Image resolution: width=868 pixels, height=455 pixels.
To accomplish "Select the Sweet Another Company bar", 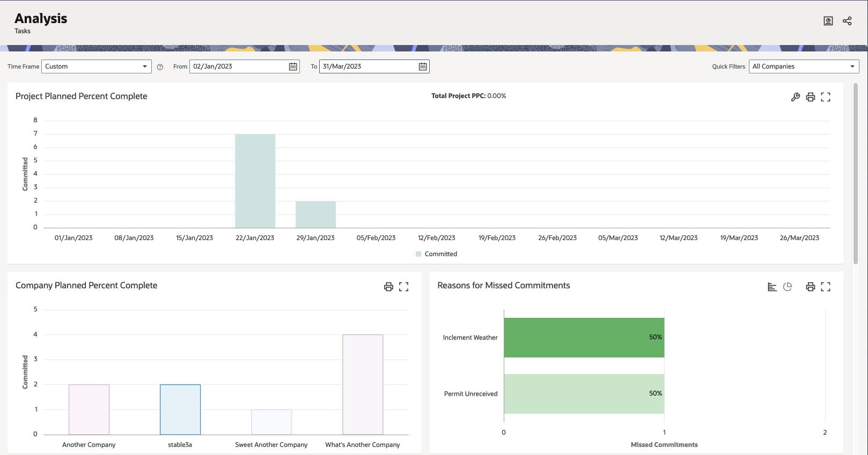I will 271,422.
